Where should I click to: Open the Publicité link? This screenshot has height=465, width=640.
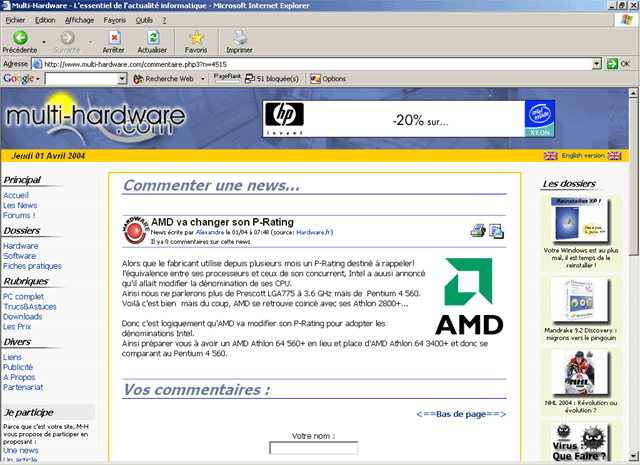(x=18, y=367)
